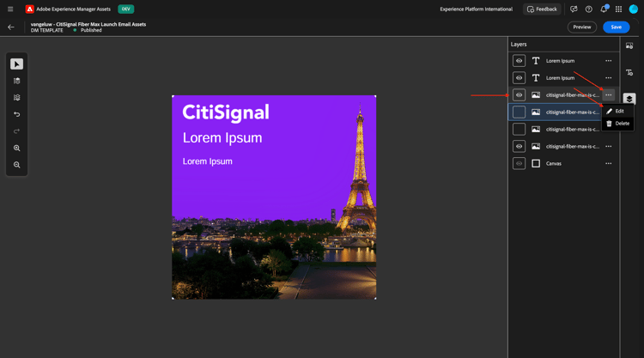Go back using the left arrow

11,27
